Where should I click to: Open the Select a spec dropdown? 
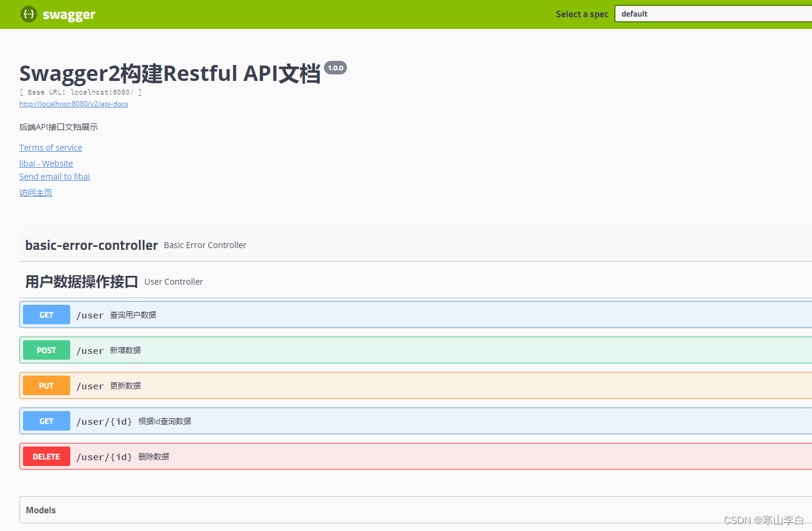click(713, 14)
